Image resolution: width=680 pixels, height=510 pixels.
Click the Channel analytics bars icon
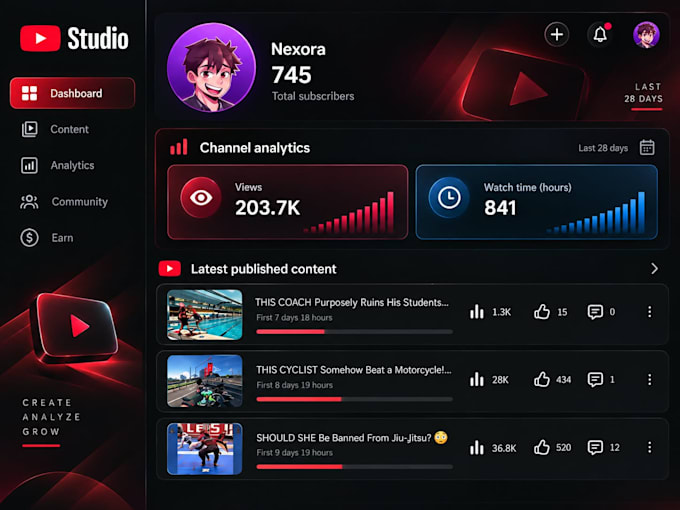(179, 147)
